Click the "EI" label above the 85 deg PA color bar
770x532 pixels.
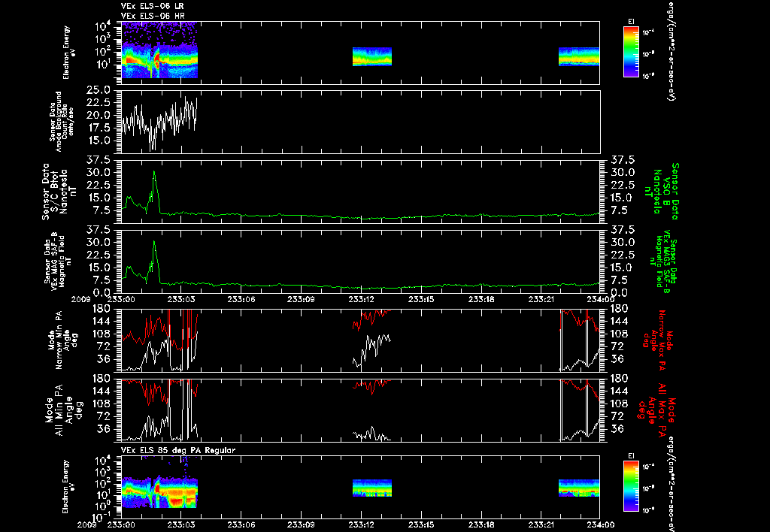click(631, 456)
